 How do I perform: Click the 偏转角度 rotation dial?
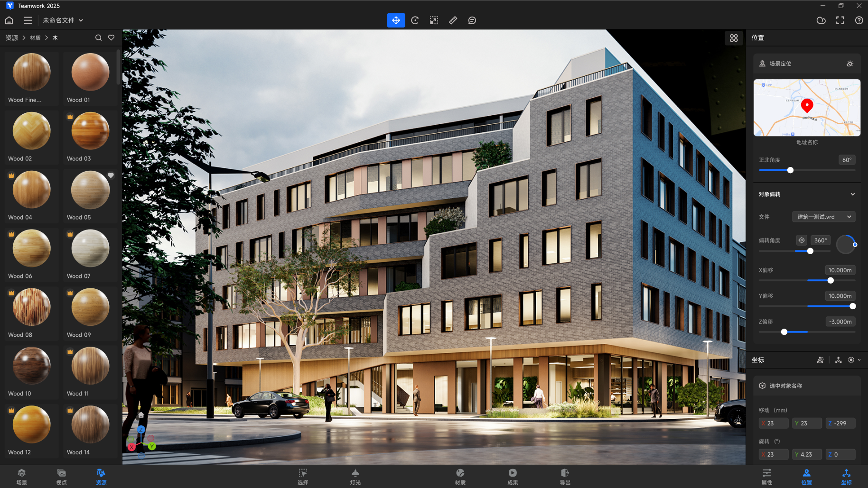(x=846, y=244)
